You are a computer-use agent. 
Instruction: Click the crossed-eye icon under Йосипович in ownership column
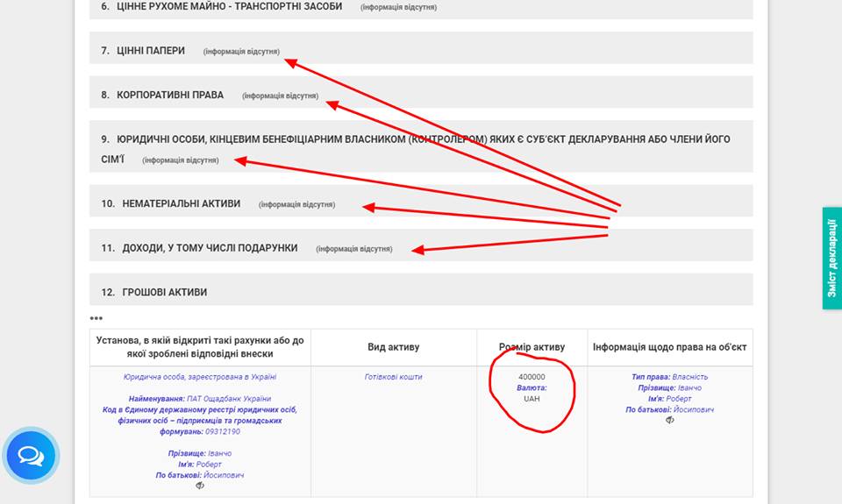(x=670, y=421)
